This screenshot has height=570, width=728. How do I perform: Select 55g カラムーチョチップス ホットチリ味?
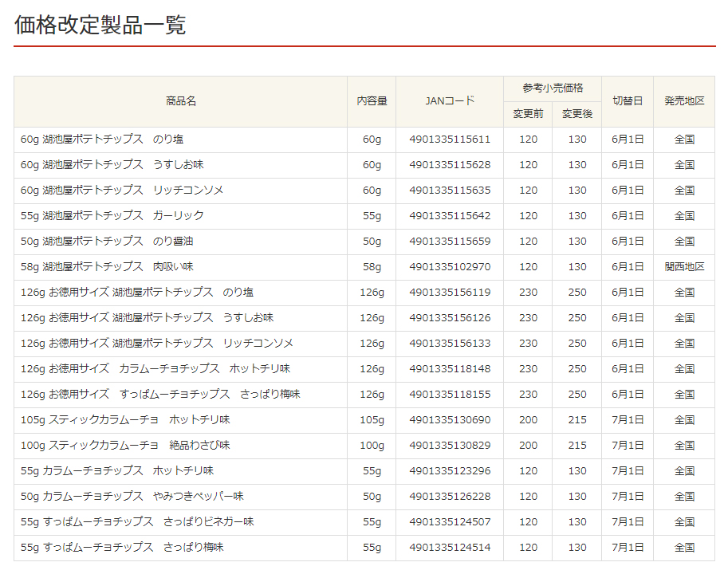click(x=117, y=471)
